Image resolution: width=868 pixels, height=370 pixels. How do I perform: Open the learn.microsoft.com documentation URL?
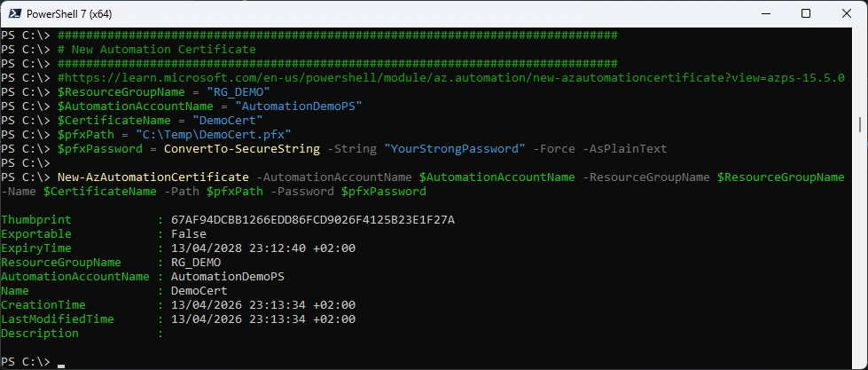click(x=461, y=77)
